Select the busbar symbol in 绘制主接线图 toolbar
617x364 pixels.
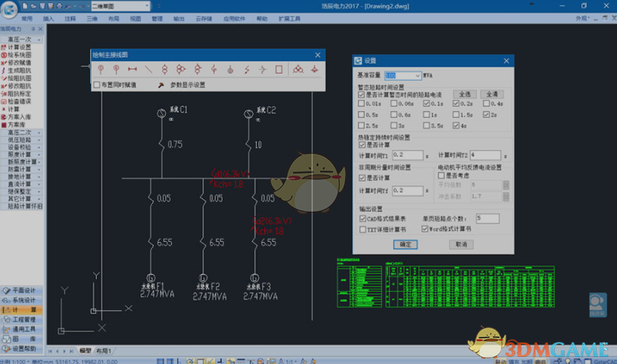pyautogui.click(x=132, y=69)
